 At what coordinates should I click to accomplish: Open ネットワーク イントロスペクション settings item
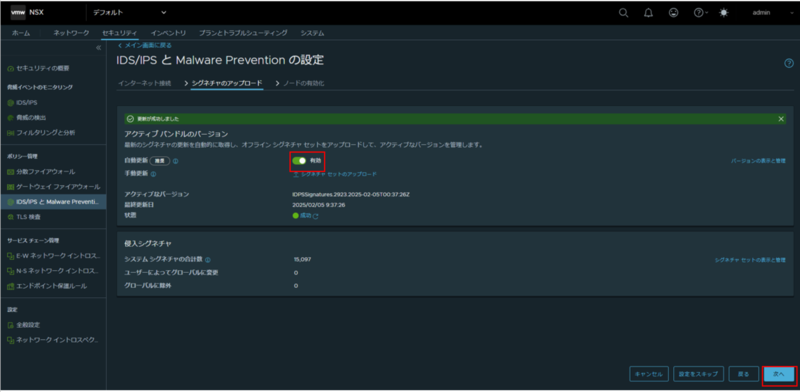coord(58,340)
